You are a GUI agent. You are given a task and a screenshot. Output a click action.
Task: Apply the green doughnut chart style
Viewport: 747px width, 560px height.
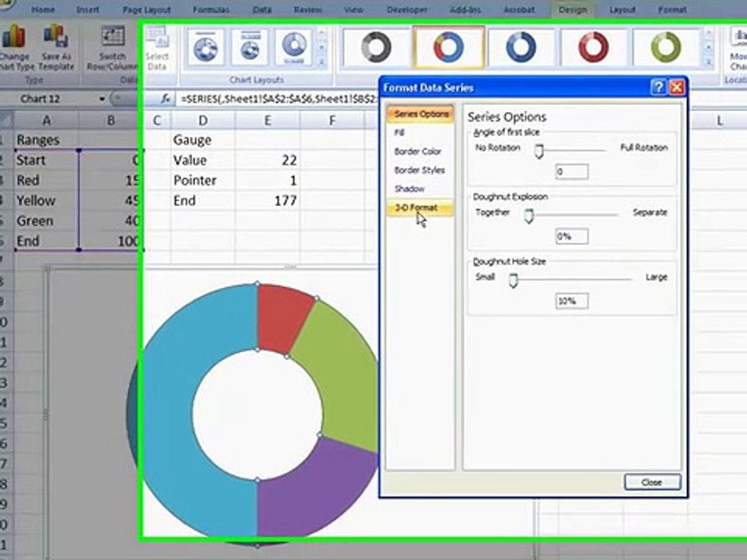[666, 47]
